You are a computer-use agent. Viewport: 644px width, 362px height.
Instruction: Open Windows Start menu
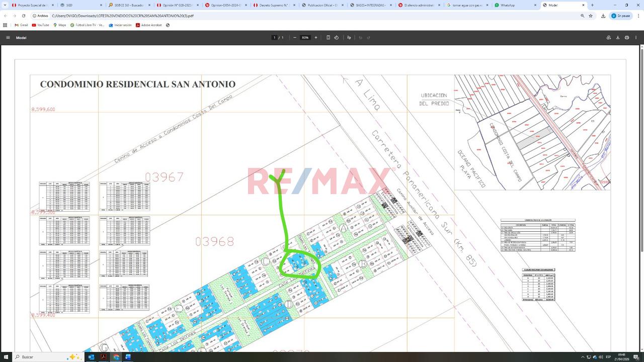click(7, 357)
